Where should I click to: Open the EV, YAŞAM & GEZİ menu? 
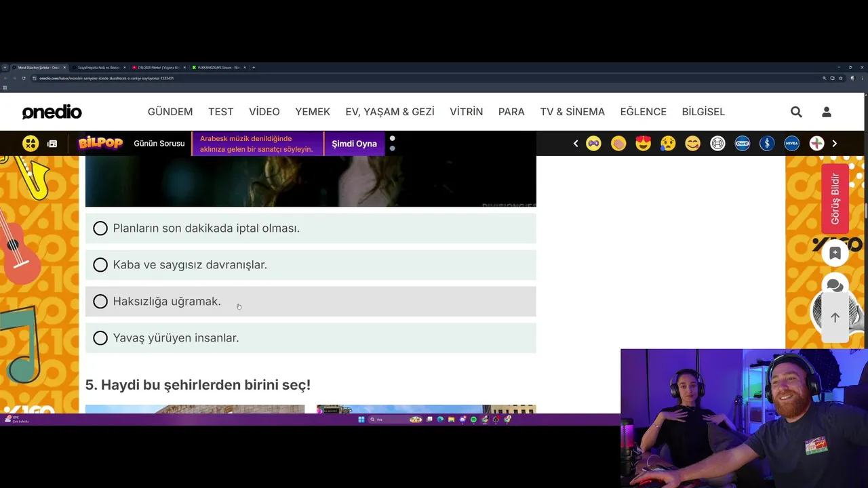[390, 112]
